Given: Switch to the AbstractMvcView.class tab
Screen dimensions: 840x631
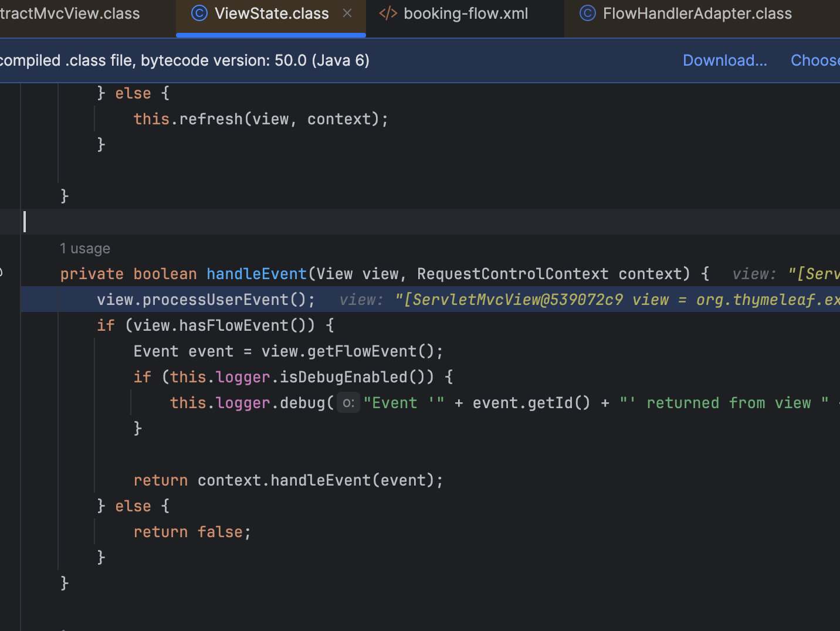Looking at the screenshot, I should pyautogui.click(x=70, y=13).
